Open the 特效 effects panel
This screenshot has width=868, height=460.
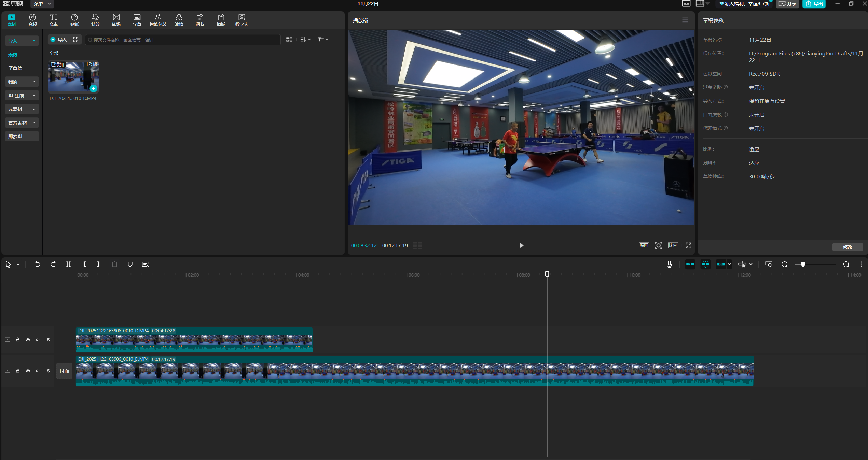(95, 20)
